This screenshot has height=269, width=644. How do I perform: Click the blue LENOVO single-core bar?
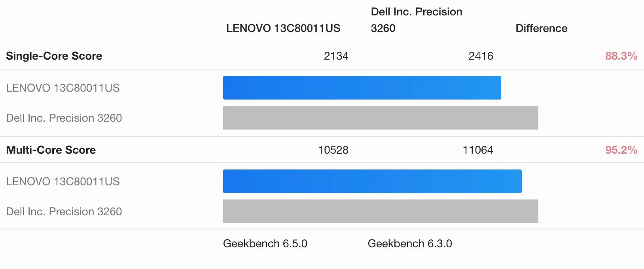(362, 88)
